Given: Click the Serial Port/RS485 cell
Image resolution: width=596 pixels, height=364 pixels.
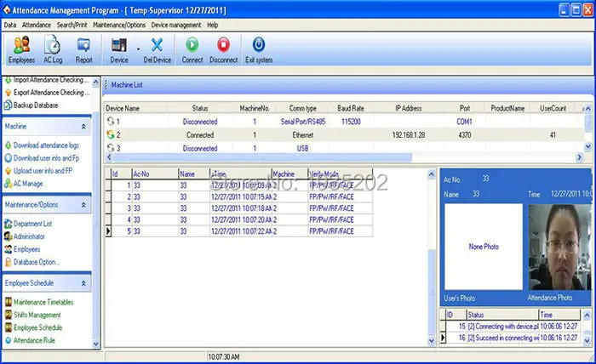Looking at the screenshot, I should [303, 122].
